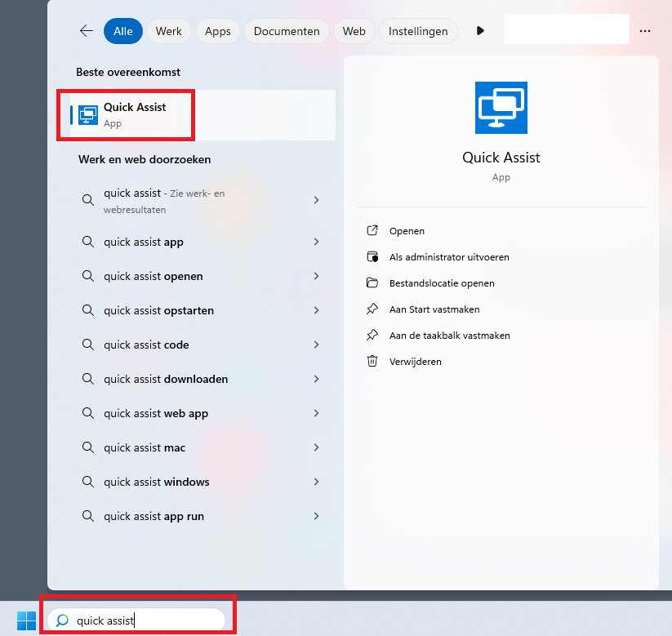Image resolution: width=672 pixels, height=636 pixels.
Task: Click the taskbar search input field
Action: click(x=147, y=620)
